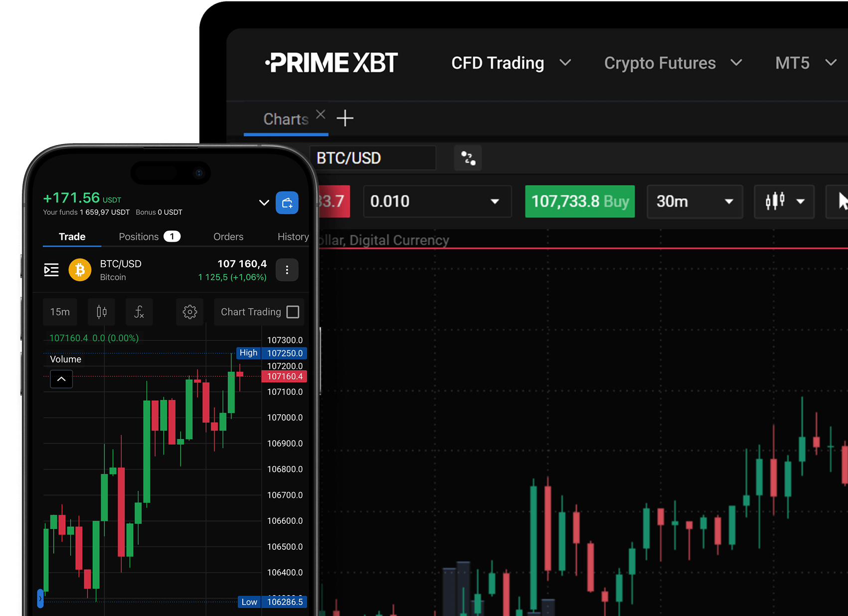Image resolution: width=848 pixels, height=616 pixels.
Task: Open the three-dot menu for BTC/USD
Action: tap(287, 270)
